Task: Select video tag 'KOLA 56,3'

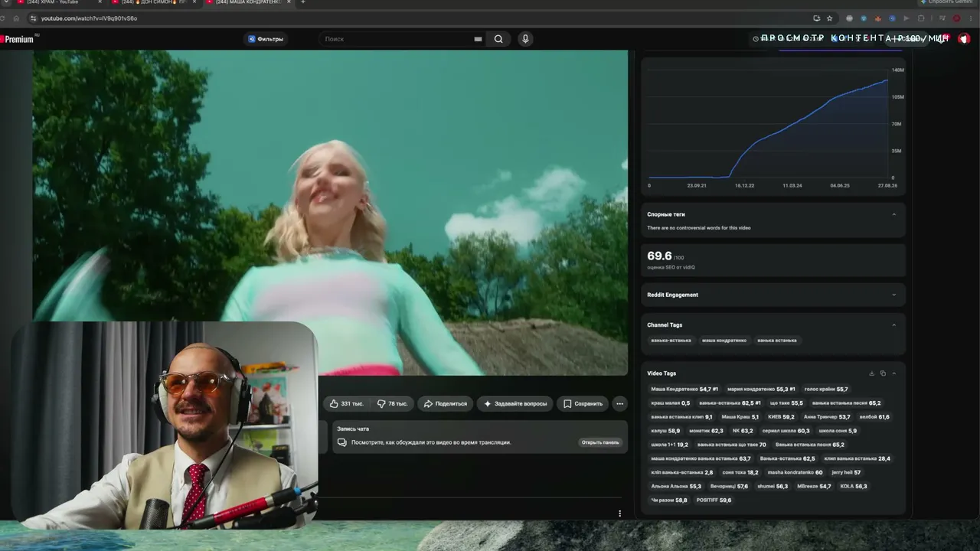Action: (854, 486)
